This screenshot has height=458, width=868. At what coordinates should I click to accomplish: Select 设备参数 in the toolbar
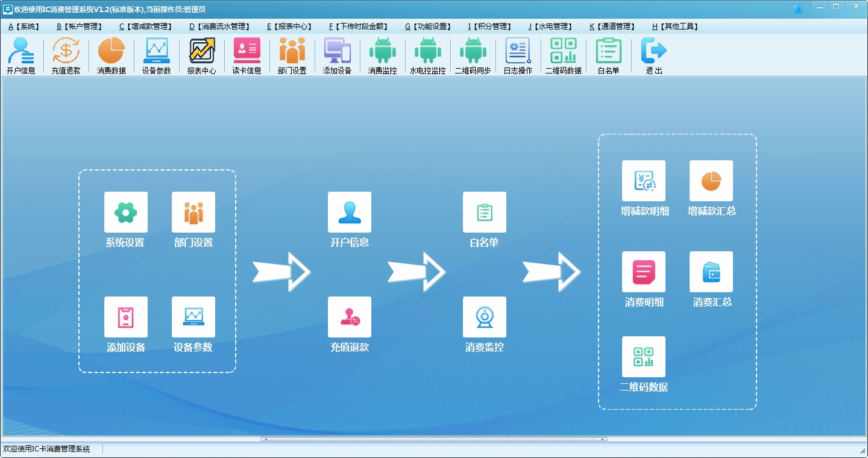[x=157, y=55]
